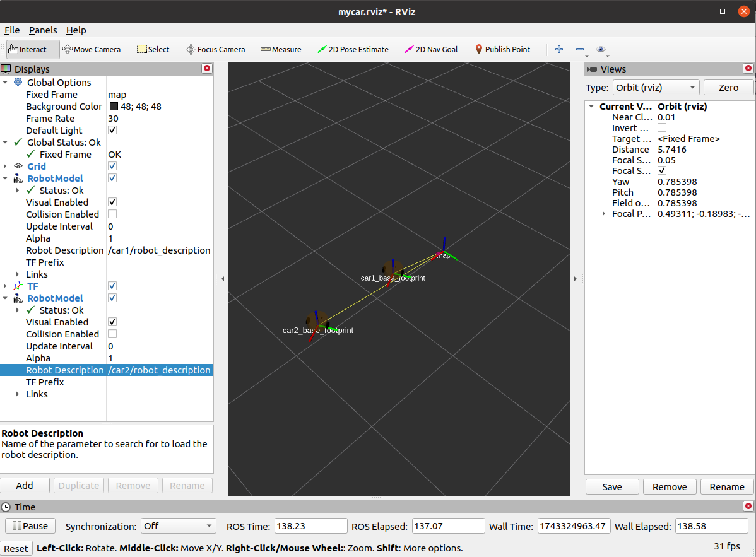Activate the Focus Camera tool
Screen dimensions: 756x557
[215, 50]
